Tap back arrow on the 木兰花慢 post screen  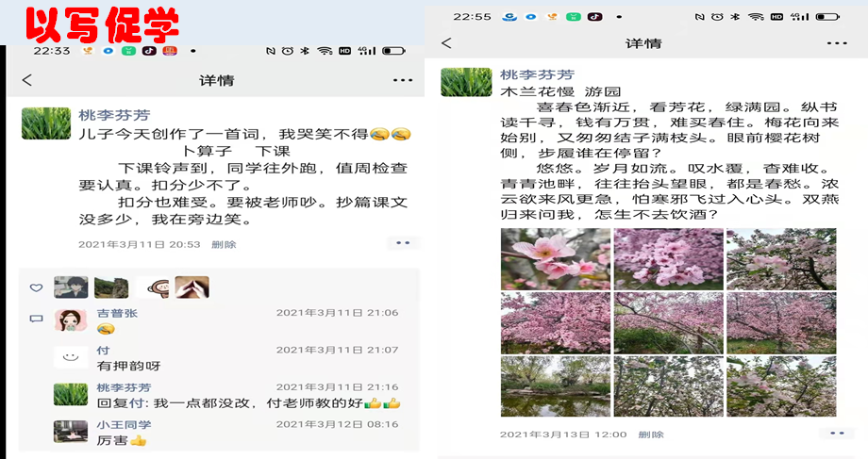446,43
